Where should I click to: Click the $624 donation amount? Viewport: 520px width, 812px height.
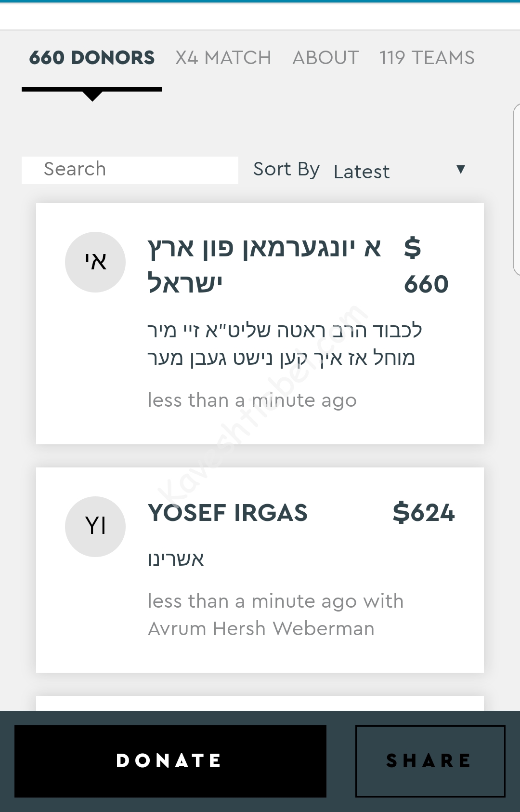(424, 512)
